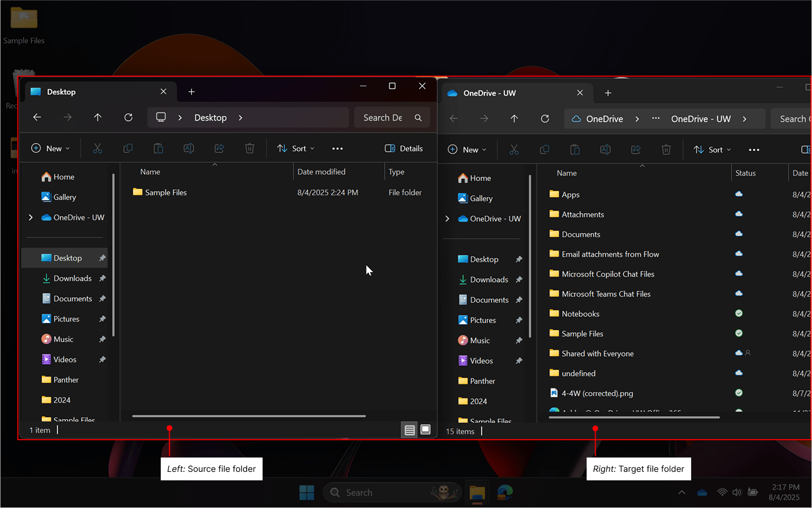
Task: Switch to details list view using the bottom-right icon
Action: [409, 430]
